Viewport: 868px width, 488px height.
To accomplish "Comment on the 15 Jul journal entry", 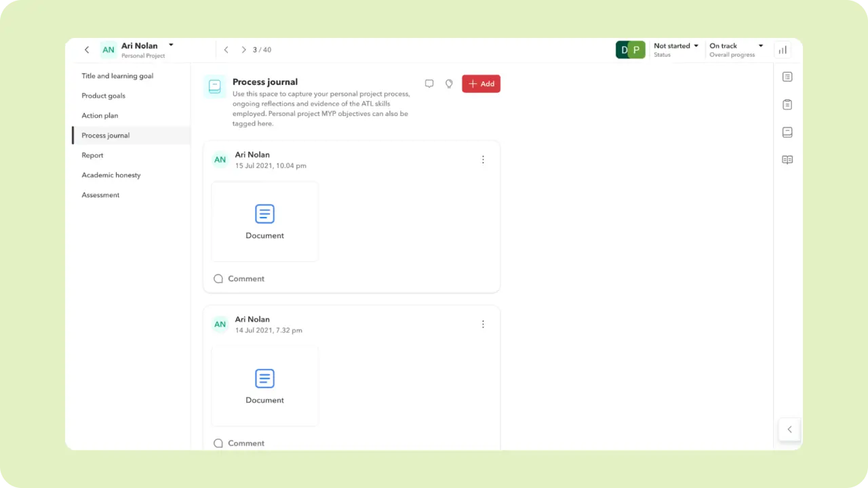I will [239, 279].
